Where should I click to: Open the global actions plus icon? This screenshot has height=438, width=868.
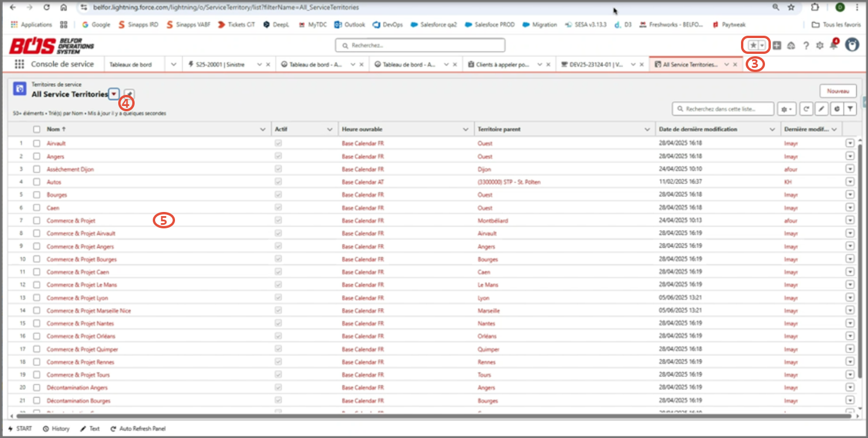[777, 46]
